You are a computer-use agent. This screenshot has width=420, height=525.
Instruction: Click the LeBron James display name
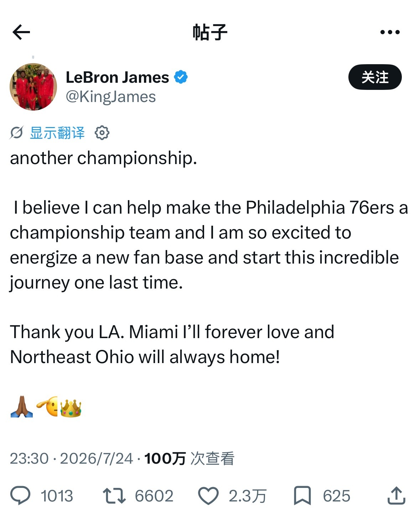[x=117, y=77]
